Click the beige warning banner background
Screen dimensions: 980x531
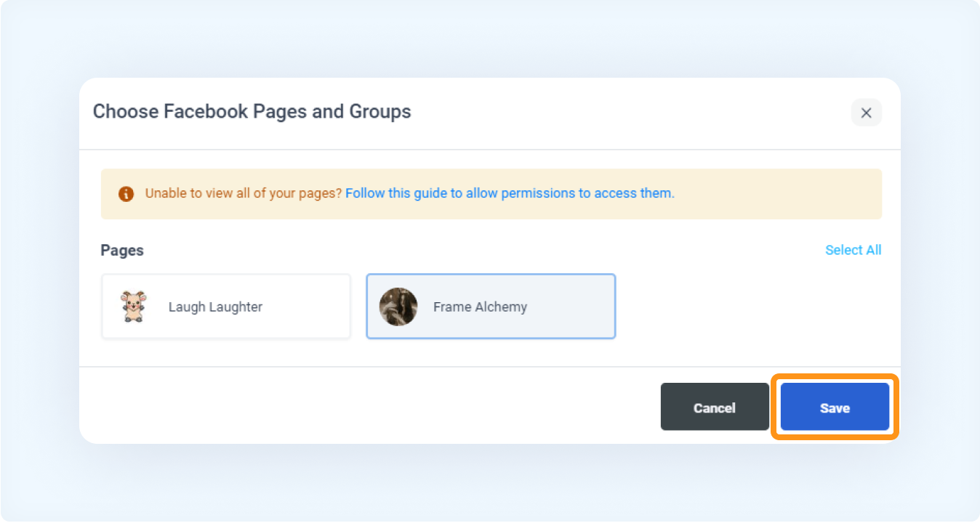tap(778, 194)
